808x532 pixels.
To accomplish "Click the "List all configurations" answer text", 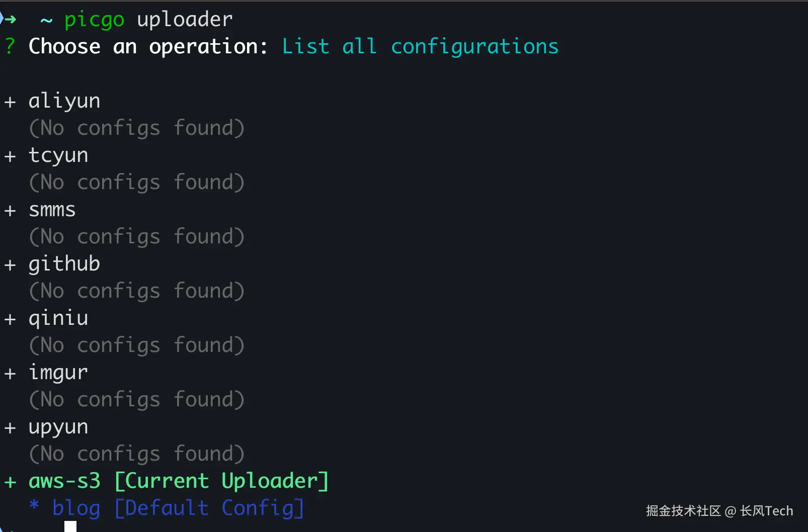I will coord(420,46).
